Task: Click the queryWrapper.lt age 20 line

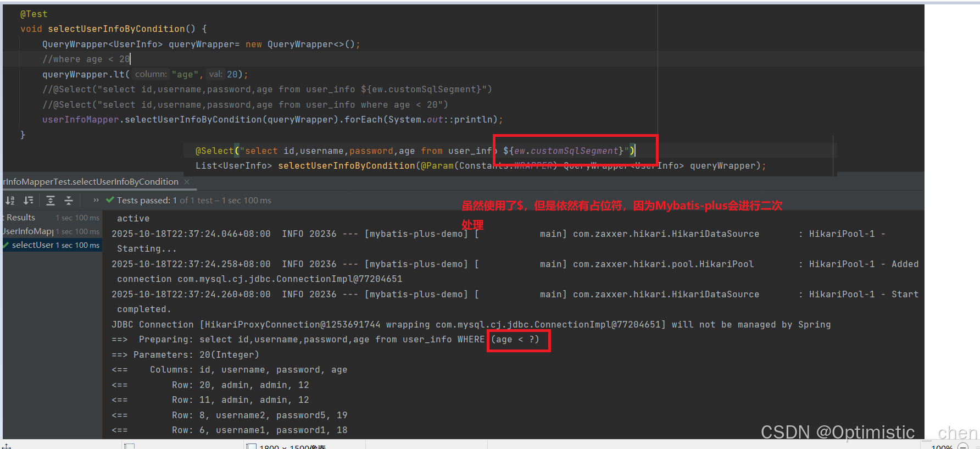Action: (145, 74)
